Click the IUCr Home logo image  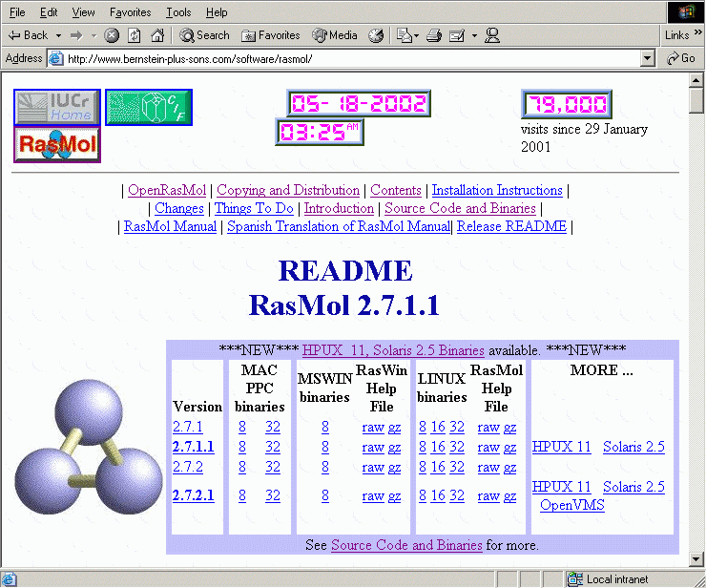[57, 107]
